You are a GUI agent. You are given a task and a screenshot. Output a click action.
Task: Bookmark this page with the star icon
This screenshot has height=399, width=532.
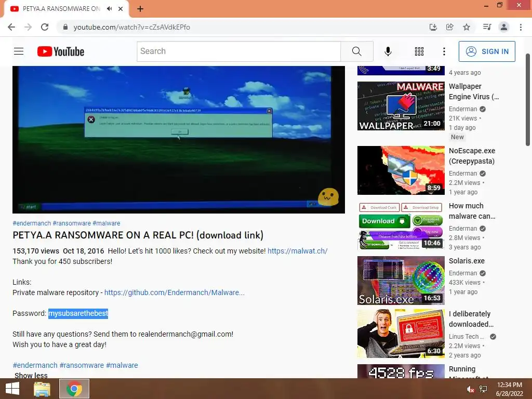(467, 27)
